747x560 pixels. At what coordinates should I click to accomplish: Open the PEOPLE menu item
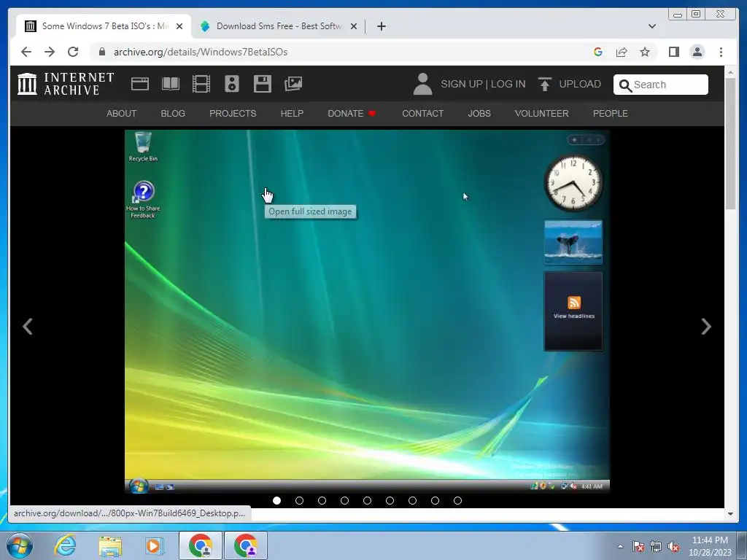pyautogui.click(x=611, y=113)
